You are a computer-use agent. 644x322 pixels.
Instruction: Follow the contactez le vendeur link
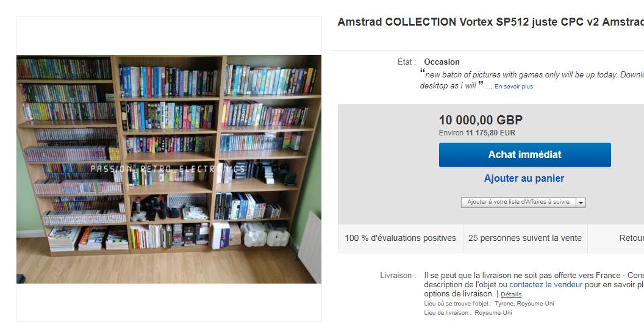(546, 285)
